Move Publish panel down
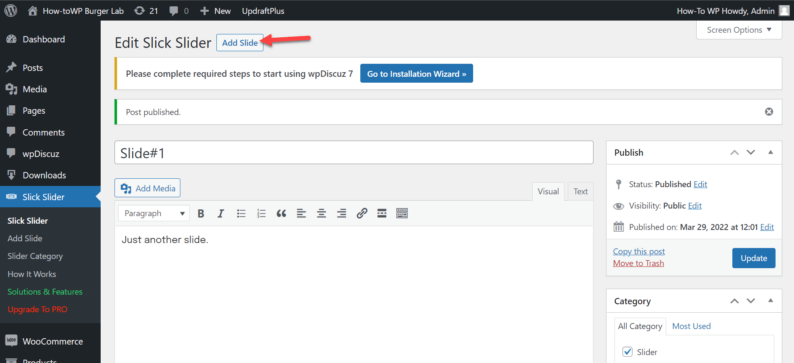Image resolution: width=794 pixels, height=363 pixels. point(751,152)
